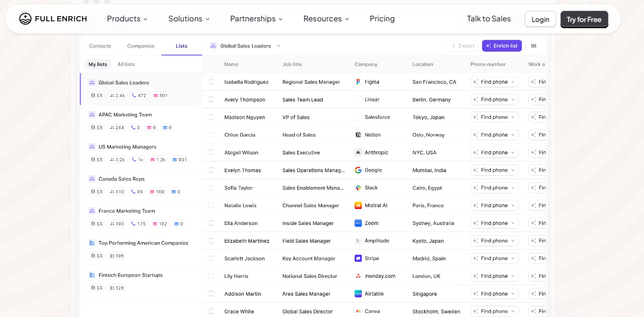Check the box for Avery Thompson

point(211,100)
